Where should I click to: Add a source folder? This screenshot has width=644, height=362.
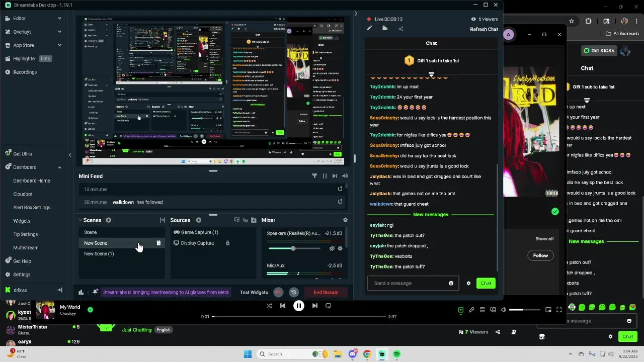pos(254,220)
